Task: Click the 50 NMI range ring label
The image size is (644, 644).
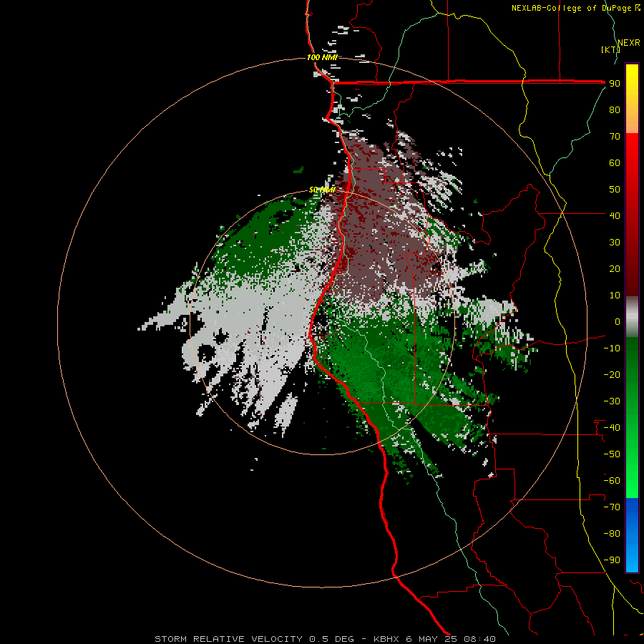Action: (x=322, y=190)
